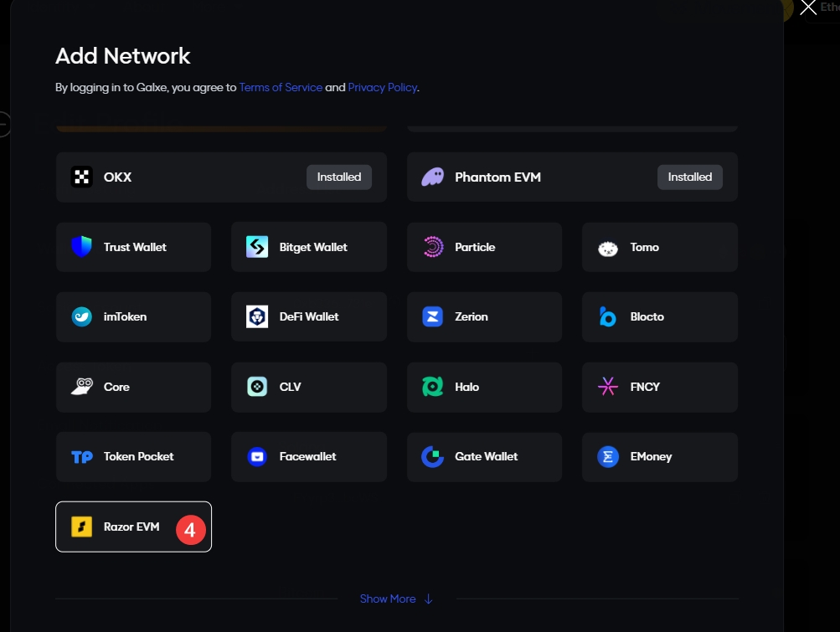Click Installed badge next to OKX
The height and width of the screenshot is (632, 840).
tap(339, 177)
